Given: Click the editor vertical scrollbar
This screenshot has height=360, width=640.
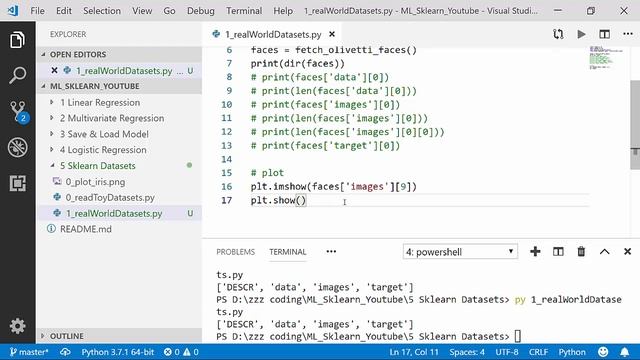Looking at the screenshot, I should point(635,124).
